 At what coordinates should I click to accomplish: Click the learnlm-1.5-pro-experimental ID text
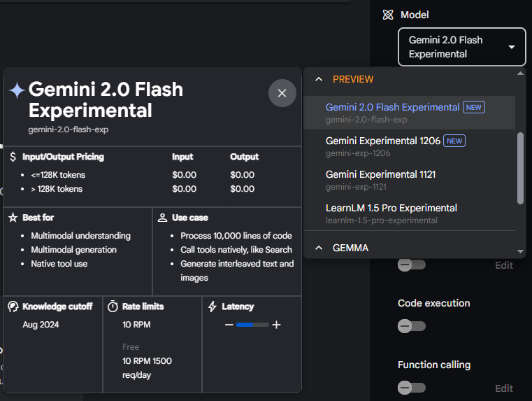coord(382,220)
